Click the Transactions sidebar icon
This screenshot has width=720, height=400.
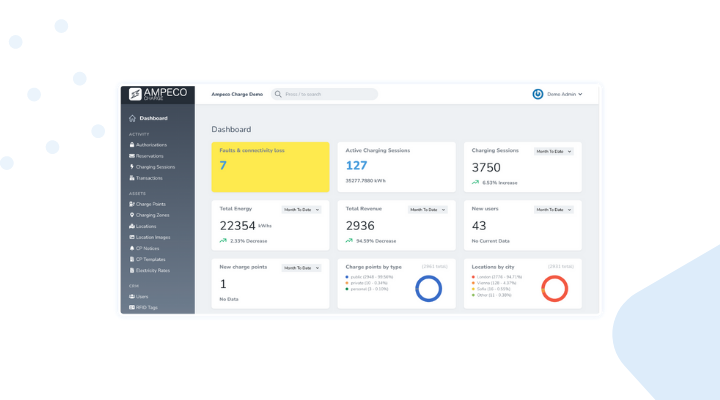pyautogui.click(x=132, y=178)
